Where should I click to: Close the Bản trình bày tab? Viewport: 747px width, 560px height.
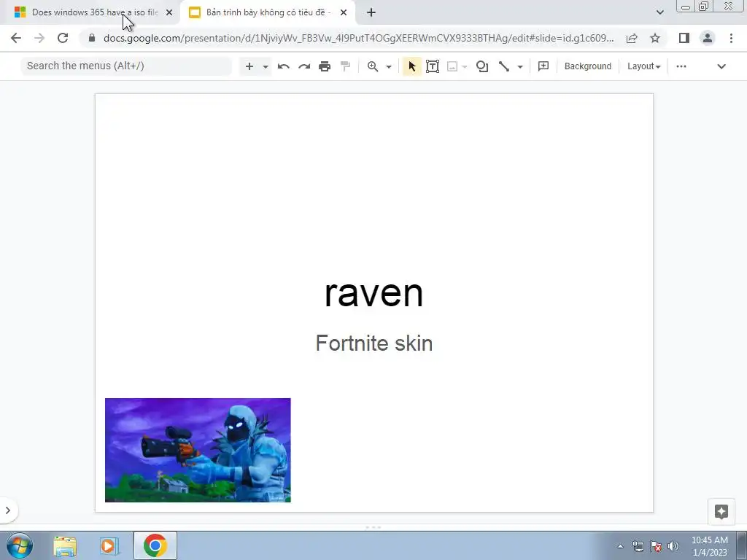point(344,12)
